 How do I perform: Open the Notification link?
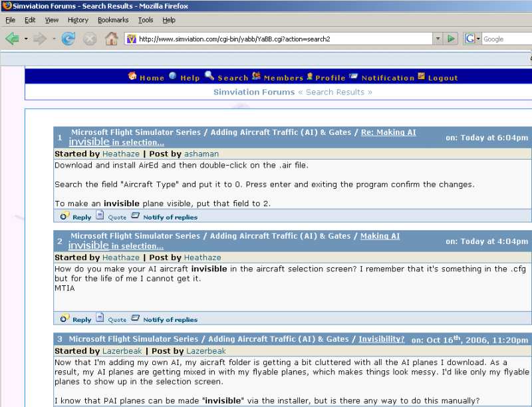(x=388, y=78)
